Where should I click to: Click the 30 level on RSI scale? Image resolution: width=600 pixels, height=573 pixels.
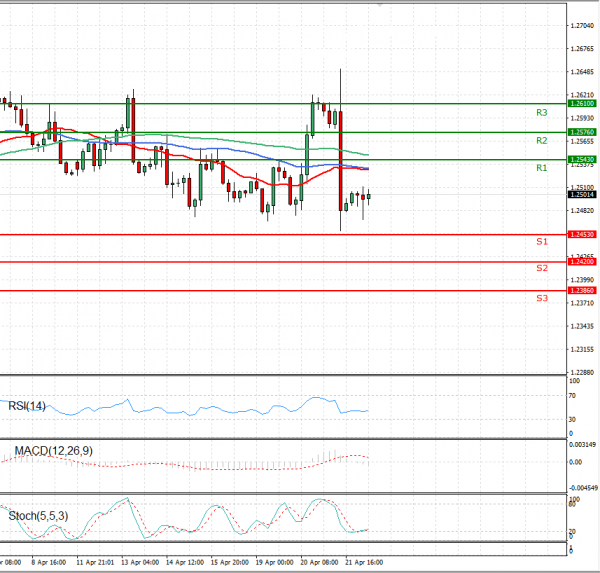click(572, 420)
